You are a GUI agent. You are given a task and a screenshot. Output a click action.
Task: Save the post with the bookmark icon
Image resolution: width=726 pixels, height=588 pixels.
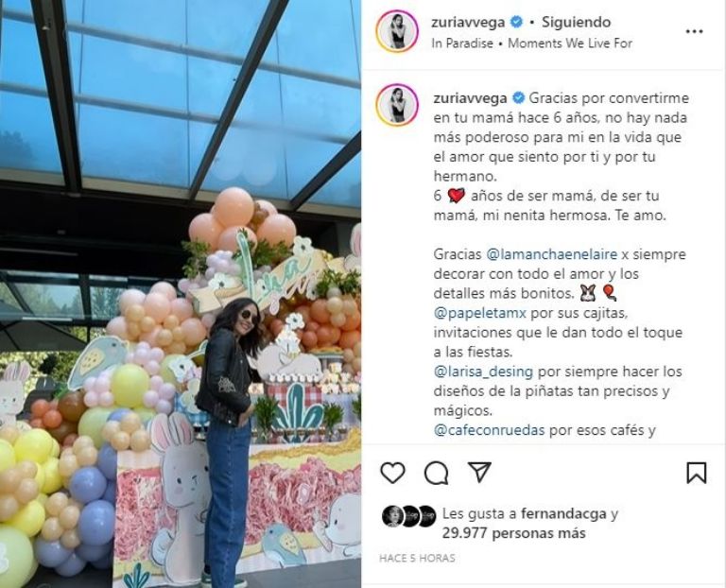click(x=697, y=473)
